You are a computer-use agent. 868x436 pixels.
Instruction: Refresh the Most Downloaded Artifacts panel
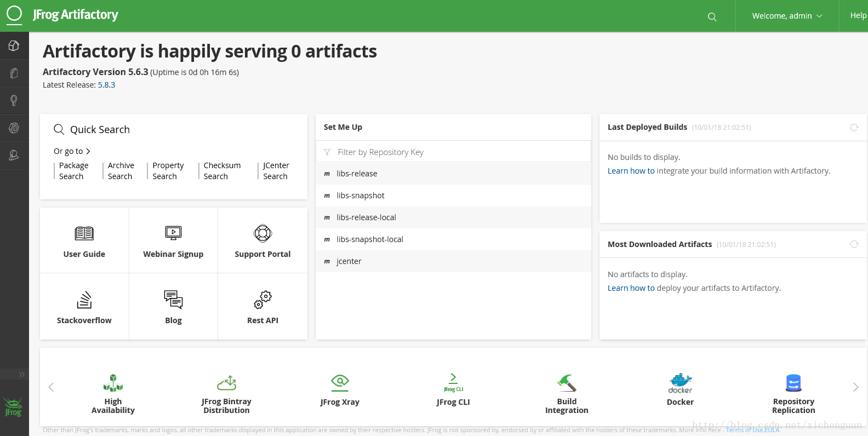point(854,244)
